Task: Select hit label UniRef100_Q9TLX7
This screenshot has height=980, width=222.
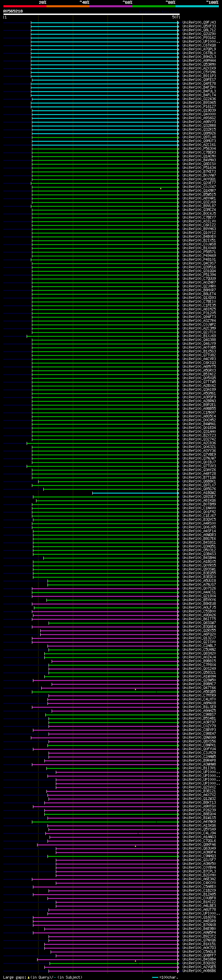Action: 199,485
